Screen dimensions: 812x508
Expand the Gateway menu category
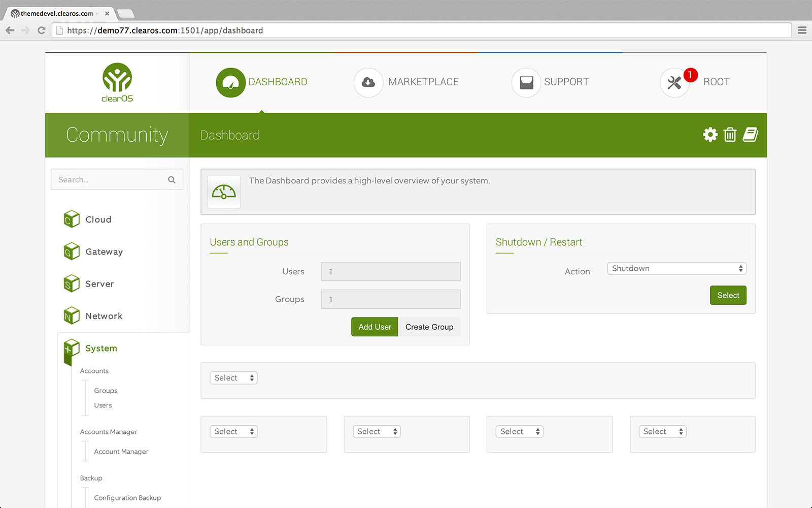(104, 251)
